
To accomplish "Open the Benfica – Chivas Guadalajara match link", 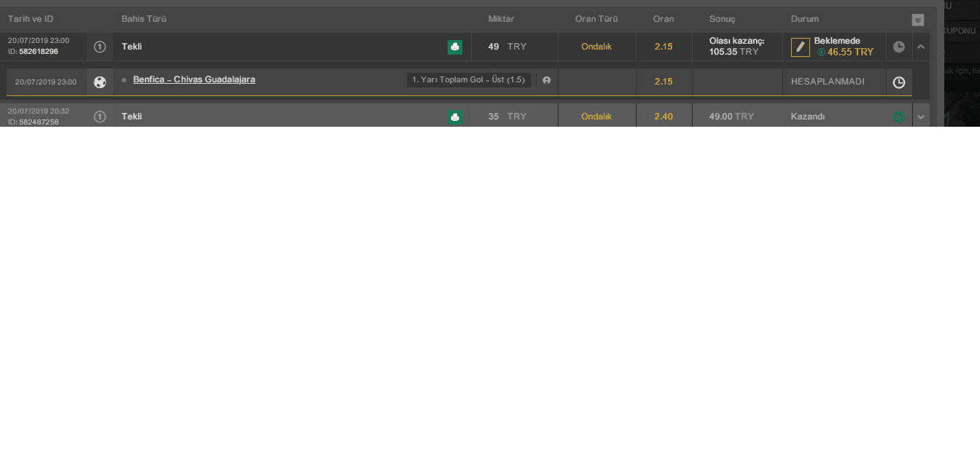I will click(194, 79).
